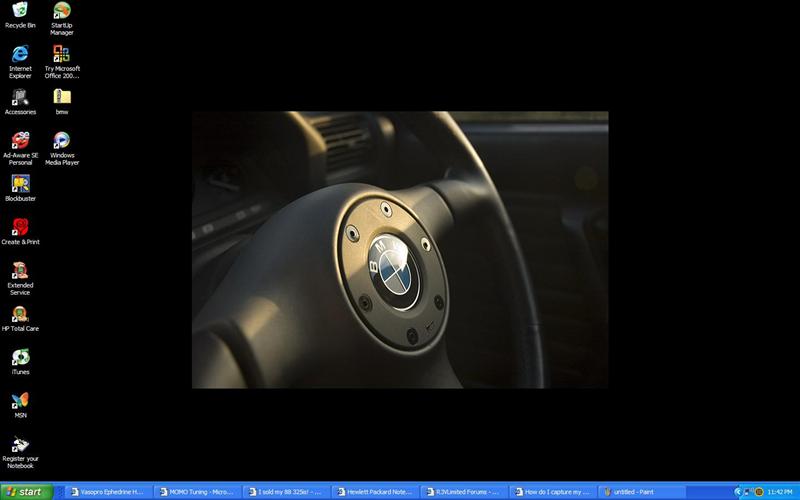Open the Accessories desktop shortcut

coord(20,97)
